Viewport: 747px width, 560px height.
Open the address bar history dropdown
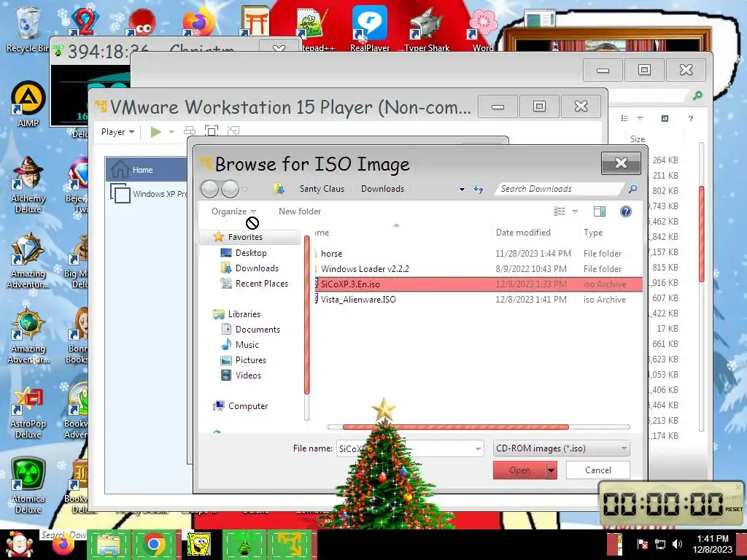click(x=462, y=189)
